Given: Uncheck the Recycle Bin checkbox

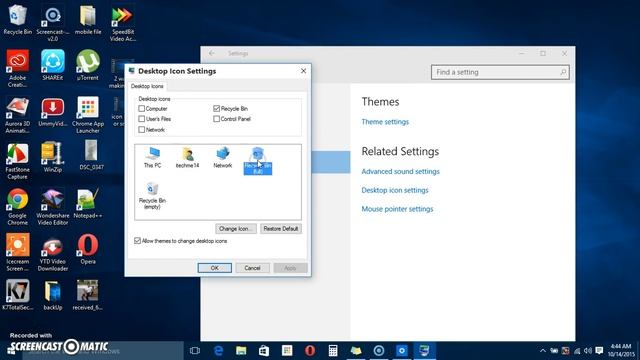Looking at the screenshot, I should coord(216,109).
